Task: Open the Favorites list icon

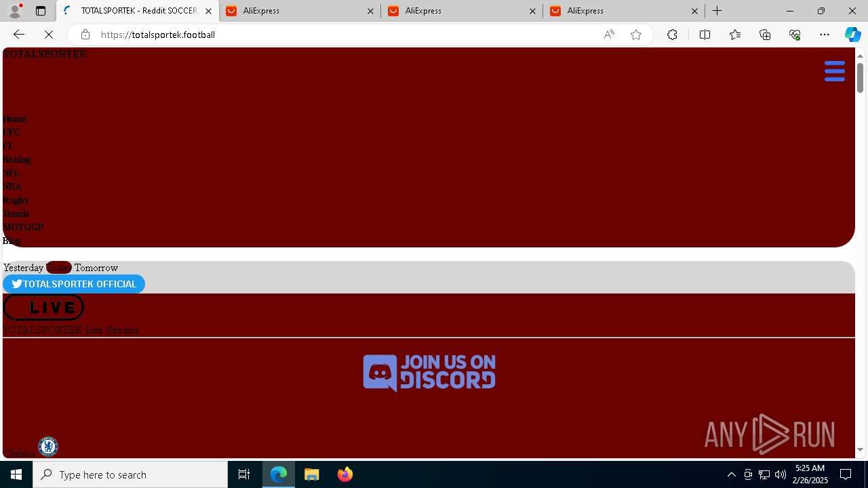Action: click(x=735, y=35)
